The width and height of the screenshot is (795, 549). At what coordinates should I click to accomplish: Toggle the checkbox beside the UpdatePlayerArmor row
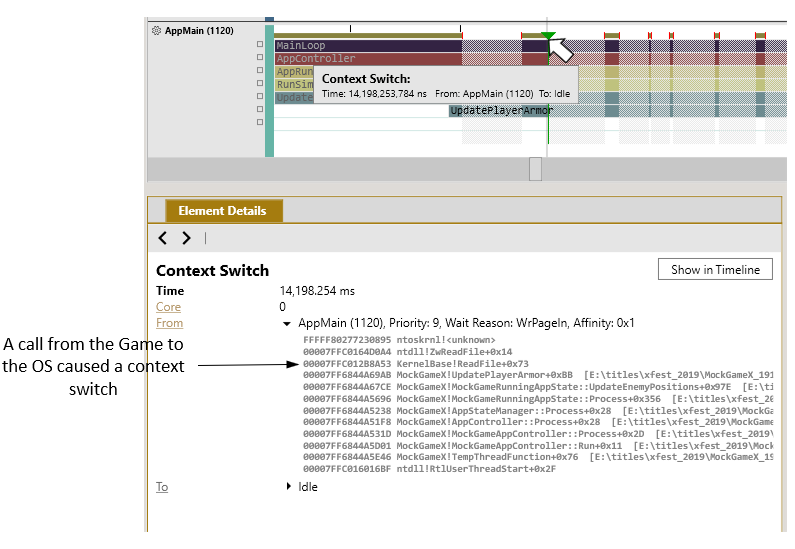click(260, 109)
